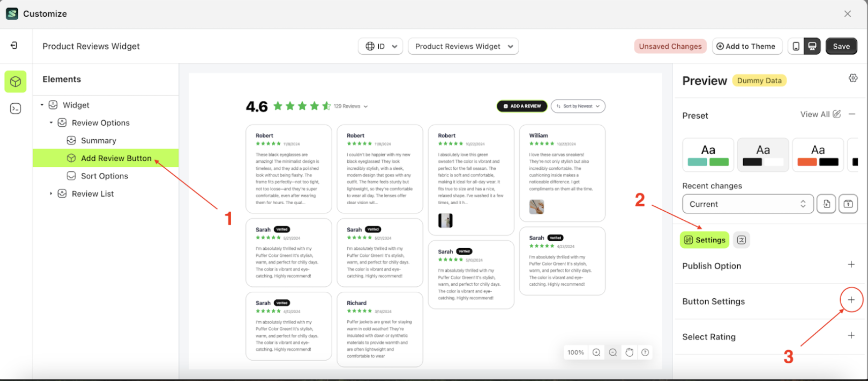Open the preview settings gear icon
868x381 pixels.
[853, 78]
